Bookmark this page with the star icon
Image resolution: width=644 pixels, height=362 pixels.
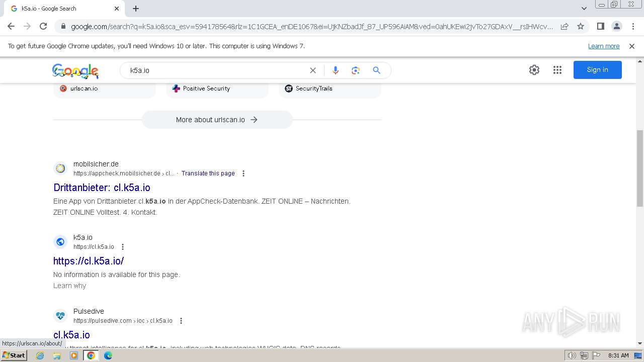tap(581, 26)
